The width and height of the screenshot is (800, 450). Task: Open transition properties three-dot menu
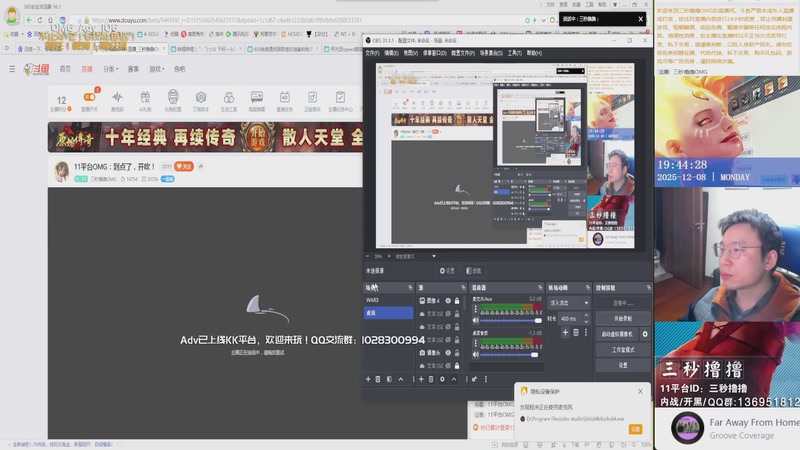tap(586, 333)
